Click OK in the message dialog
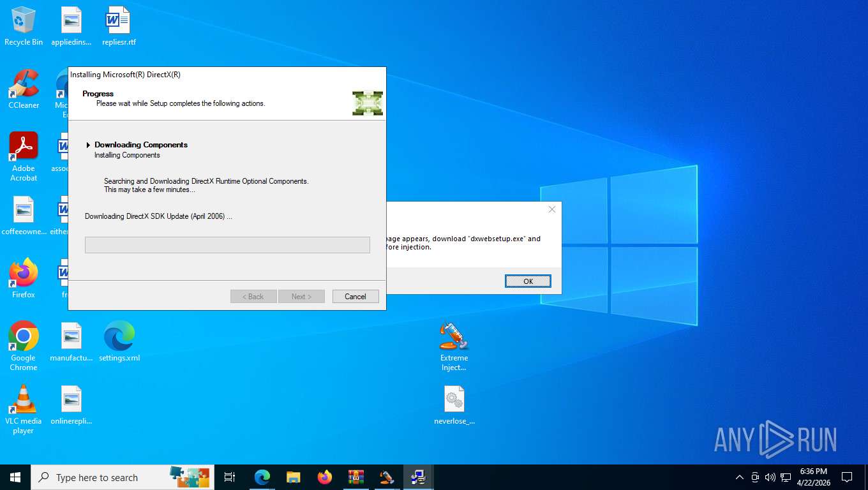This screenshot has width=868, height=490. tap(528, 281)
